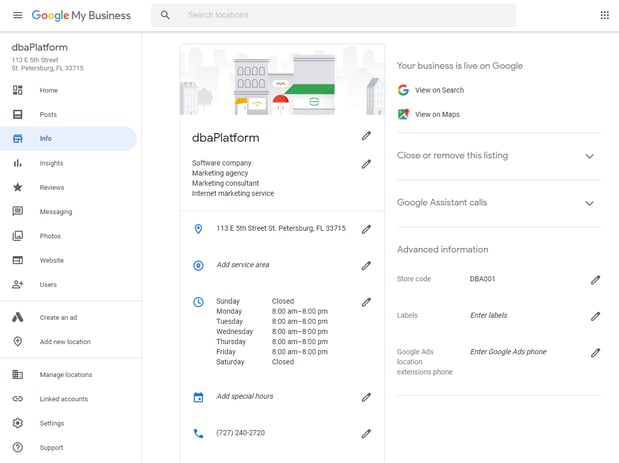The width and height of the screenshot is (619, 463).
Task: Edit the business hours
Action: (x=366, y=302)
